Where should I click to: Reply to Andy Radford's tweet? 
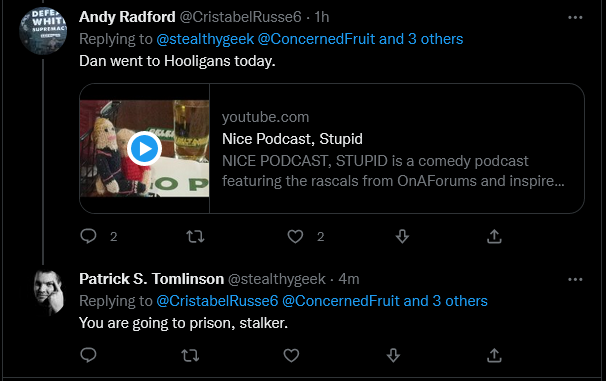pyautogui.click(x=89, y=236)
